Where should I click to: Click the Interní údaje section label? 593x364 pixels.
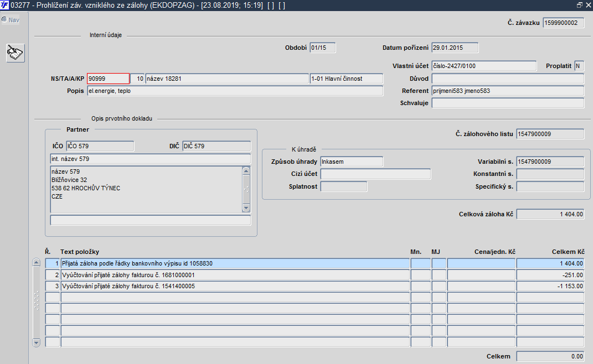[106, 35]
